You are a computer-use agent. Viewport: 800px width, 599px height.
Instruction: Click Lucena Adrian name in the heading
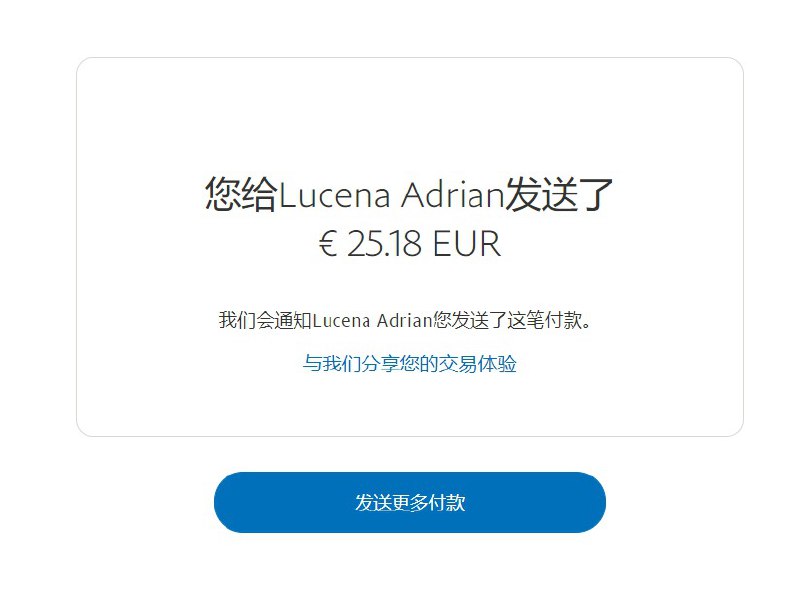[x=391, y=195]
